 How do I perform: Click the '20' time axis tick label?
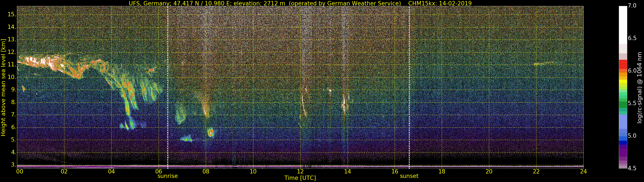pyautogui.click(x=489, y=172)
